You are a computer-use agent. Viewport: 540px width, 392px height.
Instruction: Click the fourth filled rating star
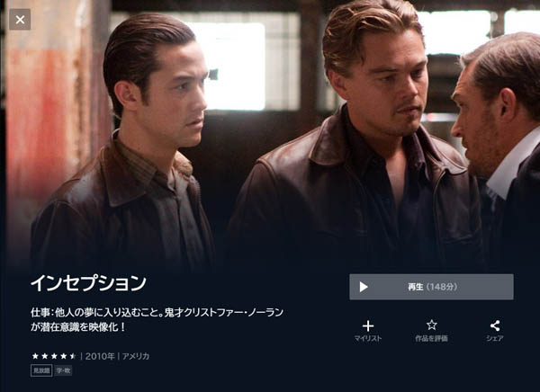coord(63,356)
